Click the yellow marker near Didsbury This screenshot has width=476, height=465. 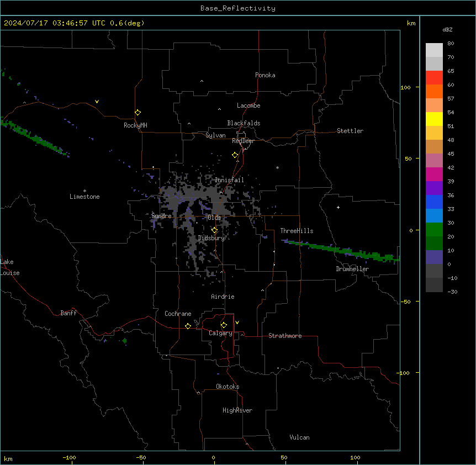(214, 230)
